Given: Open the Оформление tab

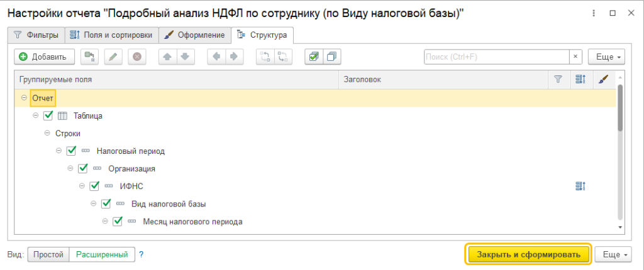Looking at the screenshot, I should click(x=195, y=35).
